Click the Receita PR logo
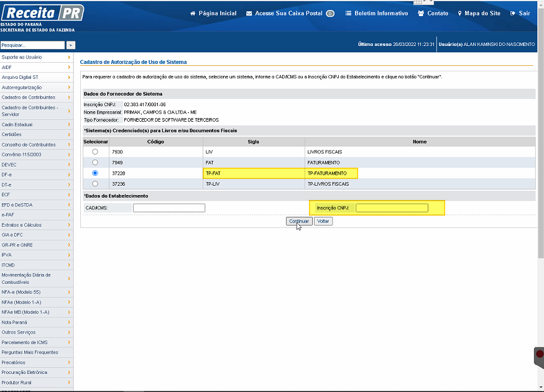The height and width of the screenshot is (392, 544). (43, 13)
